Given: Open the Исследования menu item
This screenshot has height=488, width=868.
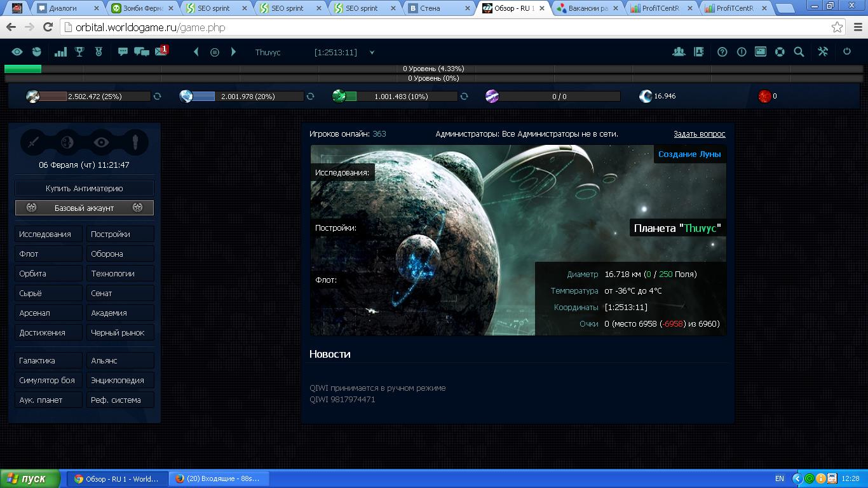Looking at the screenshot, I should (48, 234).
